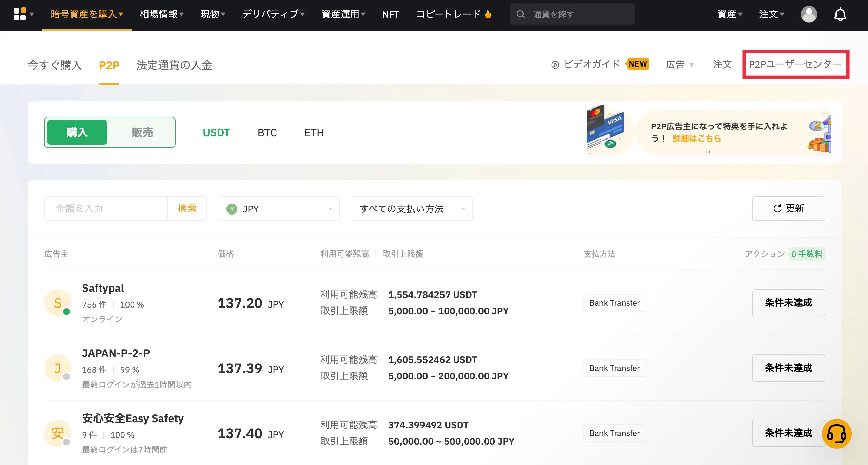Open the すべての支払い方法 payment dropdown
The width and height of the screenshot is (868, 465).
(411, 208)
